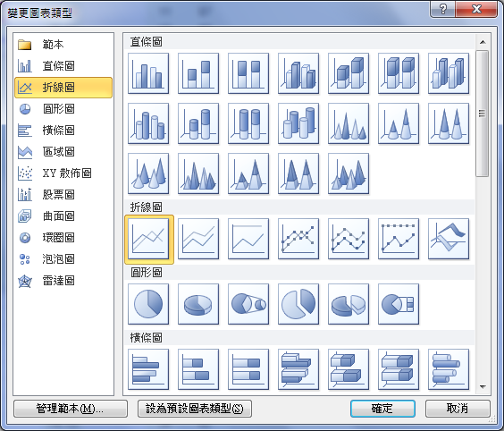Go to 圓形圖 category in sidebar
504x431 pixels.
(x=63, y=109)
